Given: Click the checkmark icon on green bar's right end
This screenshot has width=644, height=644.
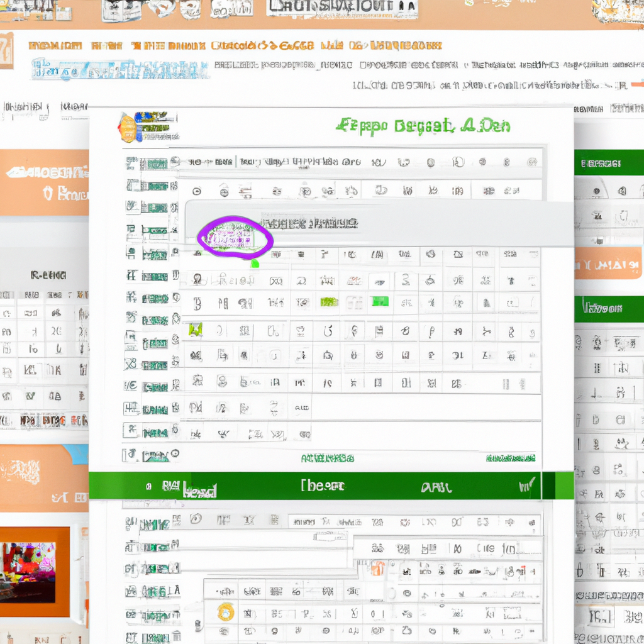Looking at the screenshot, I should (527, 486).
